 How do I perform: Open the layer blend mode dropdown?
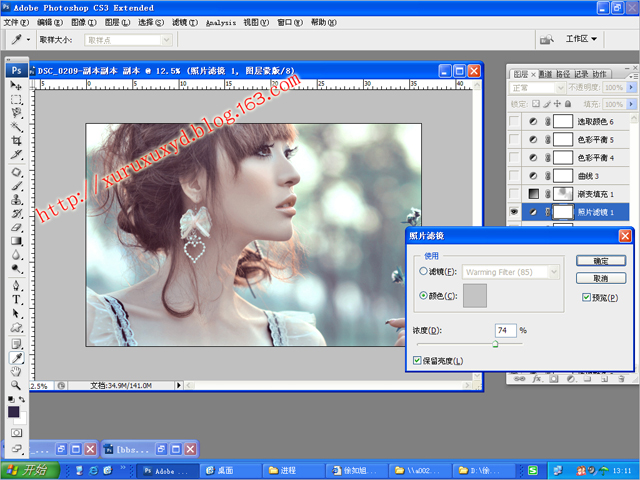click(x=537, y=88)
